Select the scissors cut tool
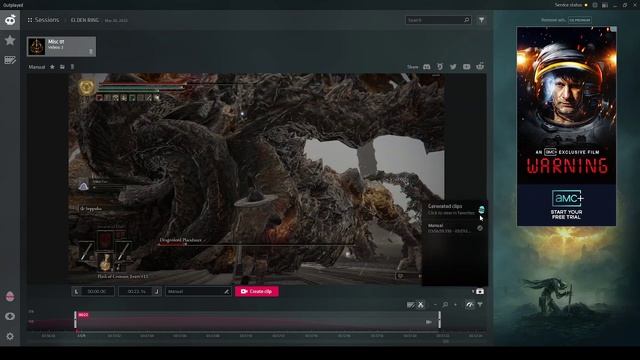640x360 pixels. tap(420, 305)
